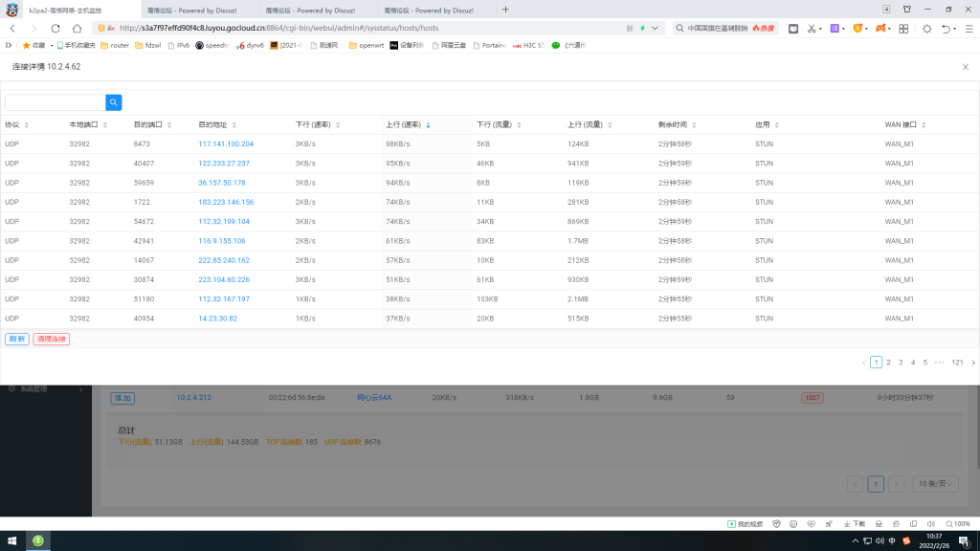Open destination address 183.223.146.156
Image resolution: width=980 pixels, height=551 pixels.
click(226, 203)
